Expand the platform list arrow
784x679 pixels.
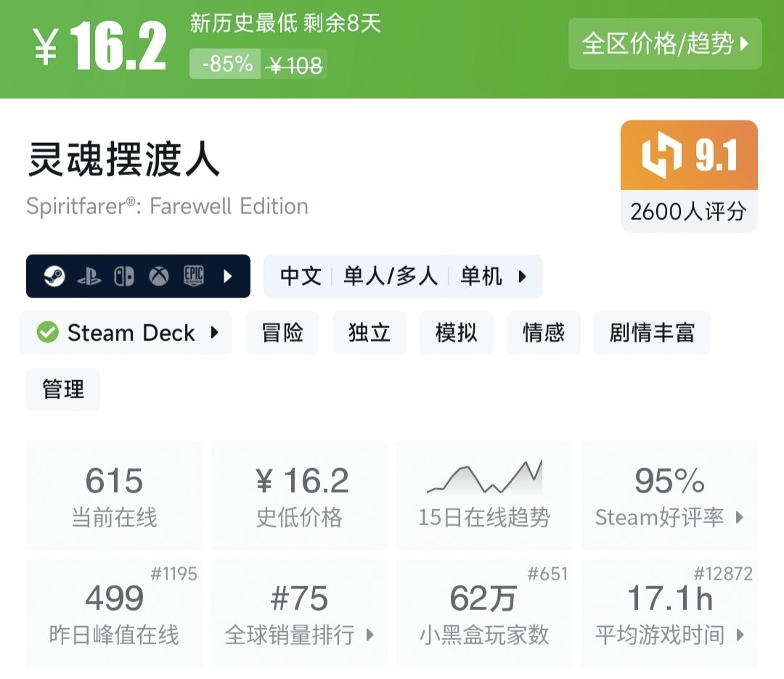click(228, 276)
